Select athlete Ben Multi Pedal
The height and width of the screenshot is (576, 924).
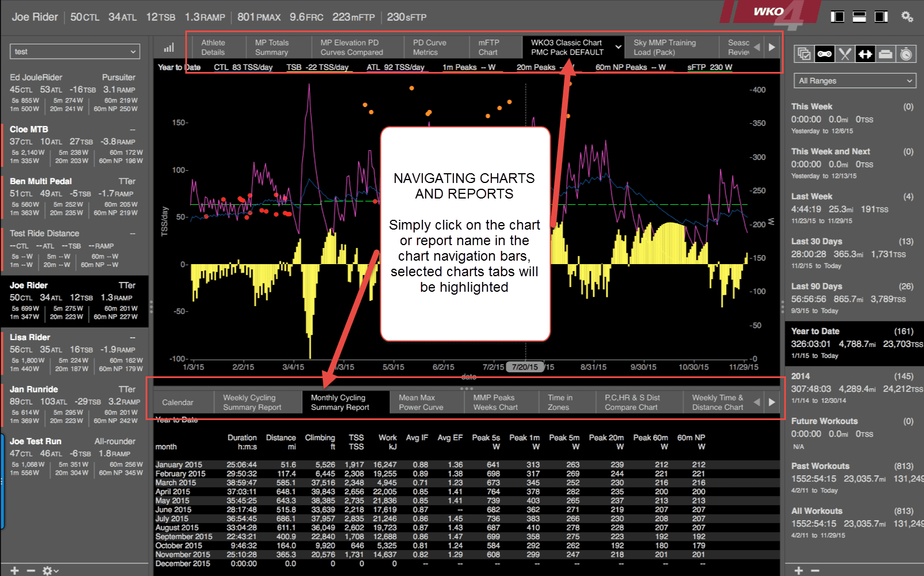74,197
